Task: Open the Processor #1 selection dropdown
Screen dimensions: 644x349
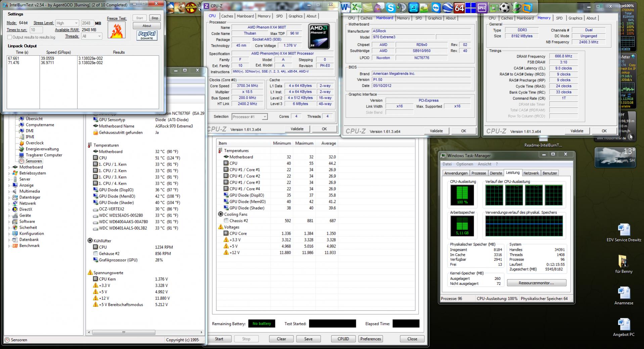Action: [x=249, y=117]
